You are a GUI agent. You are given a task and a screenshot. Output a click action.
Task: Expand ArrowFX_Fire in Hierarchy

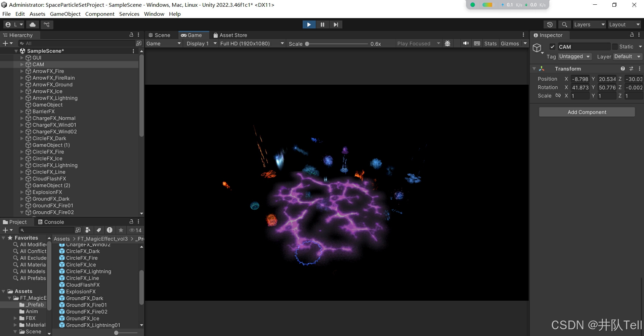point(22,71)
